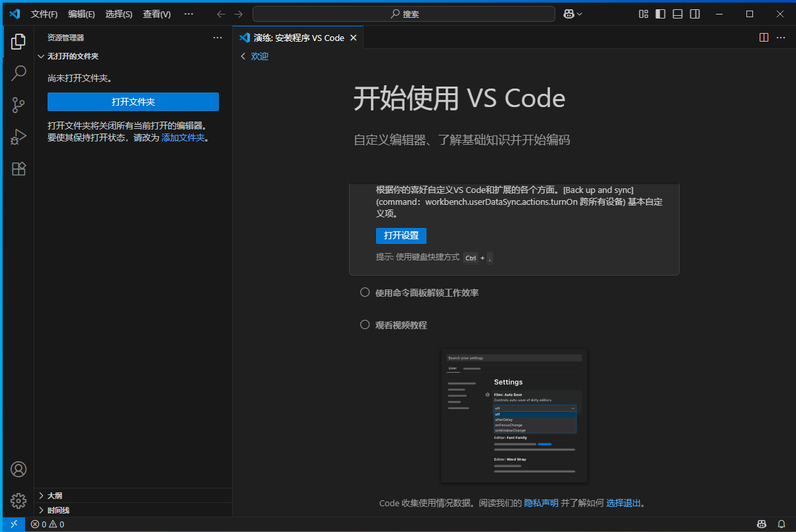Open the 编辑(E) menu
The height and width of the screenshot is (532, 796).
[81, 14]
